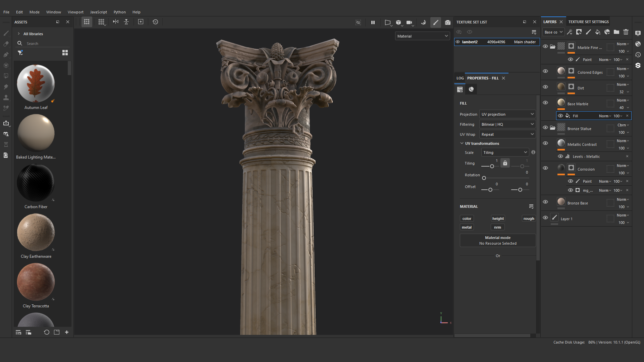Toggle visibility of Levels - Metallic effect
644x362 pixels.
pos(560,157)
